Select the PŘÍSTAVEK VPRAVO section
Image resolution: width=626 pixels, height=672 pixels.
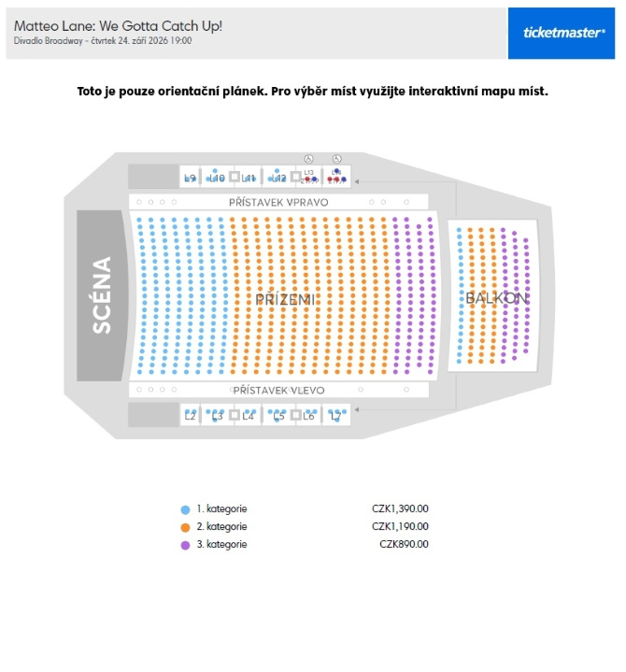[278, 202]
